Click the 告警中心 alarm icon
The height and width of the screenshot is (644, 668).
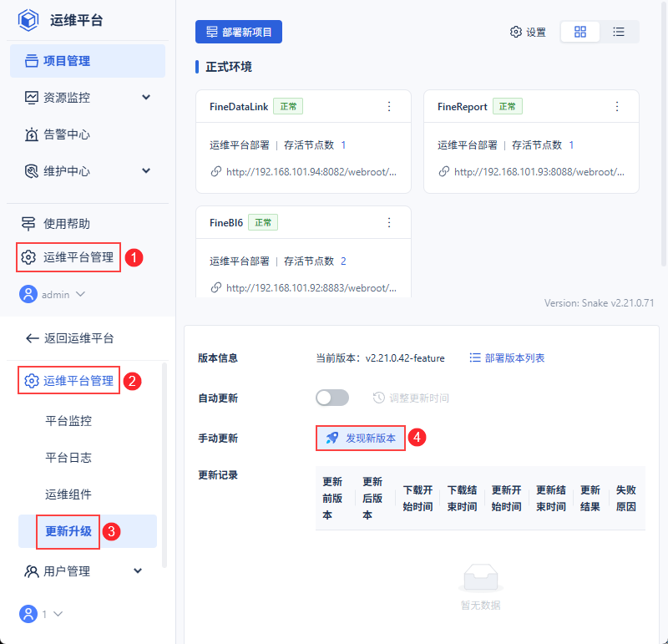coord(31,134)
